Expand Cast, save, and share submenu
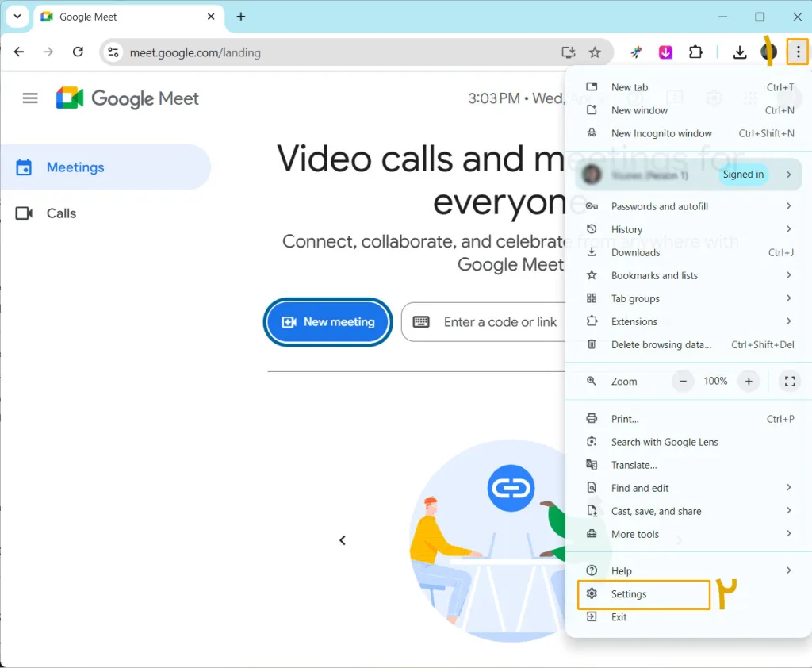812x668 pixels. coord(689,511)
